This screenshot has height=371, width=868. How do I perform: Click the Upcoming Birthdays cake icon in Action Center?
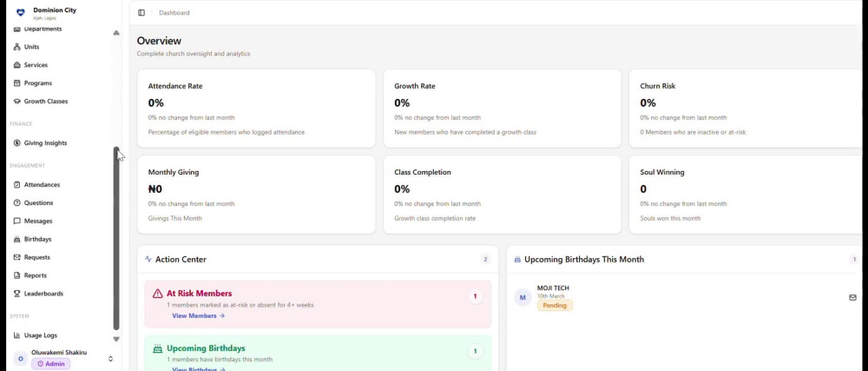[158, 348]
